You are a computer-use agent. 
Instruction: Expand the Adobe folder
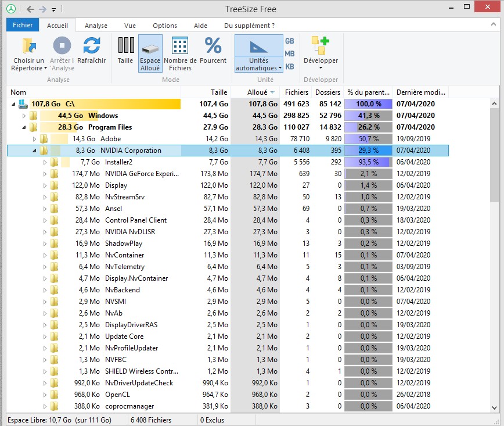click(34, 139)
